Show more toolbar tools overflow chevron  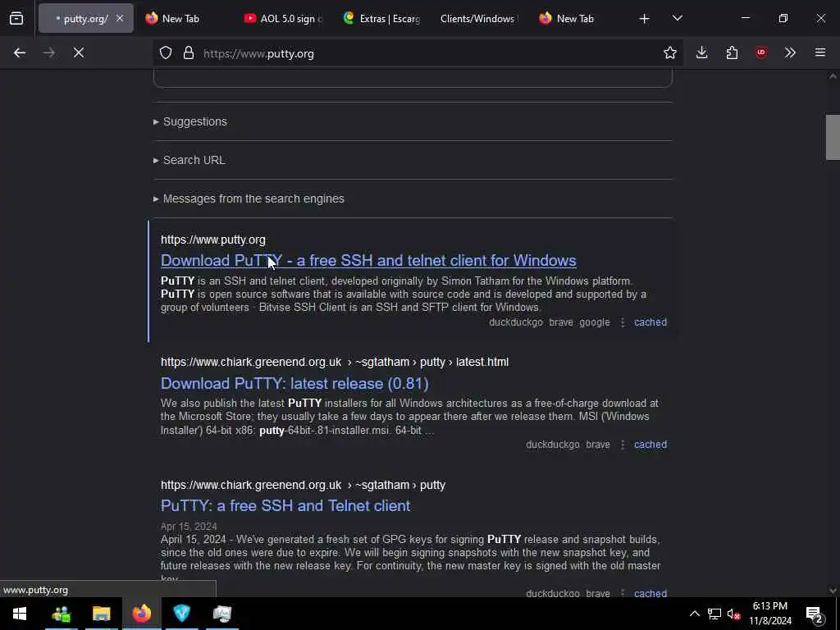(790, 52)
